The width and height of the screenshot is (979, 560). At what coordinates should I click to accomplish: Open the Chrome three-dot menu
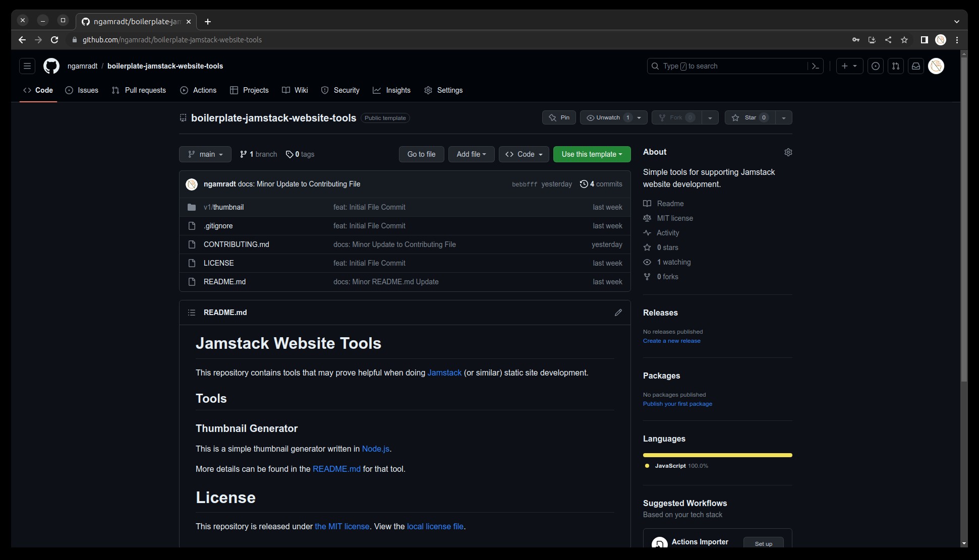(957, 40)
